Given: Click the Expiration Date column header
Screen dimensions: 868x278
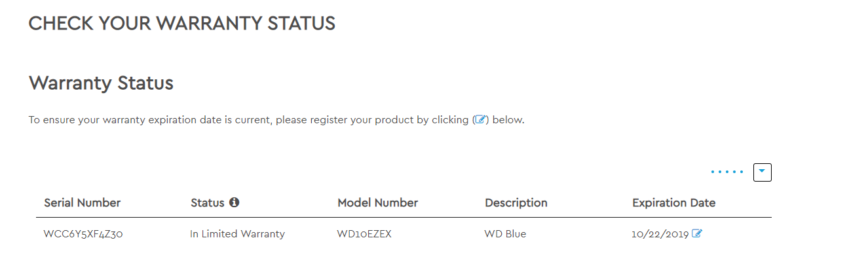Looking at the screenshot, I should (673, 203).
